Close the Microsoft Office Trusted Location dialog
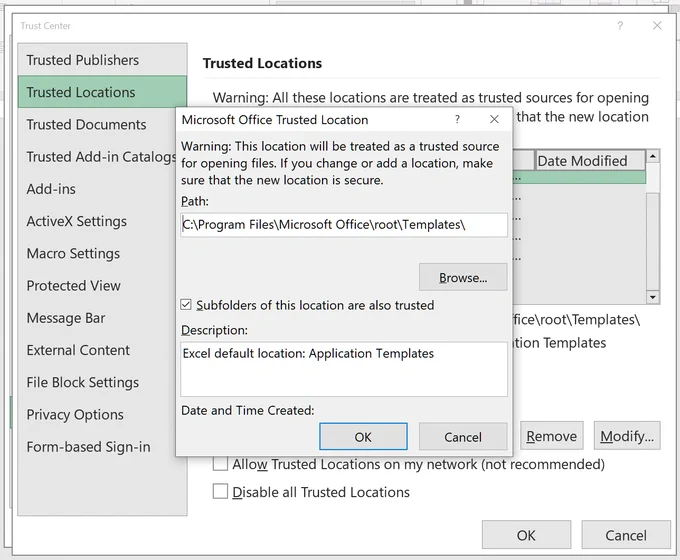 tap(494, 119)
